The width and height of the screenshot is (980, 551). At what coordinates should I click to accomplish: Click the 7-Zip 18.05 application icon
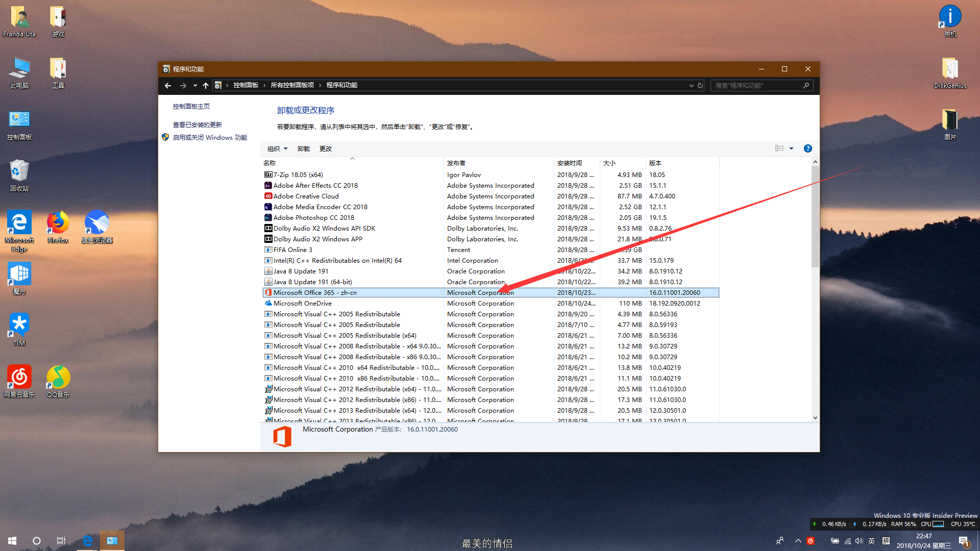pos(267,174)
